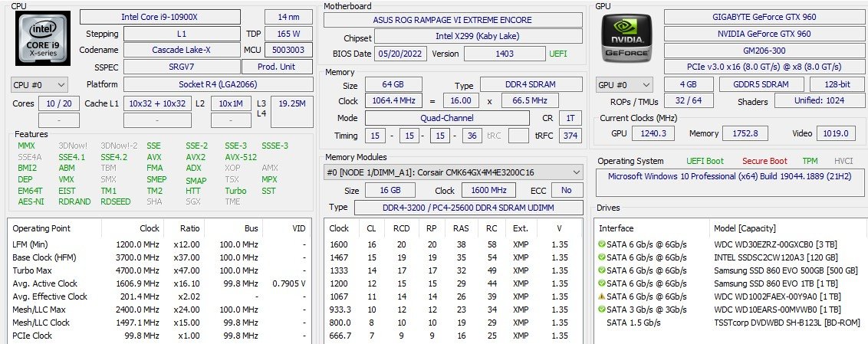The image size is (868, 344).
Task: Click the HVCI indicator
Action: coord(845,161)
